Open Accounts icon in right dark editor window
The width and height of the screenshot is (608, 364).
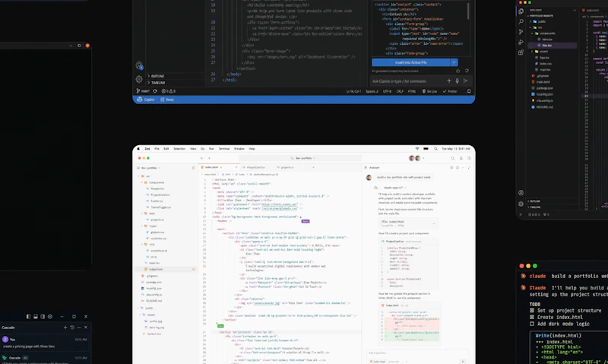click(521, 193)
